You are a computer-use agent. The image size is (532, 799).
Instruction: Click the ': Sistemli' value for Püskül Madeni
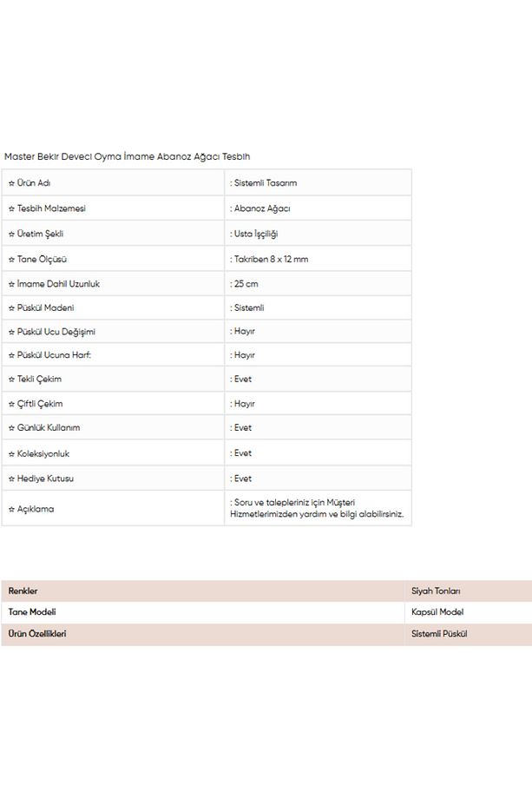click(247, 307)
